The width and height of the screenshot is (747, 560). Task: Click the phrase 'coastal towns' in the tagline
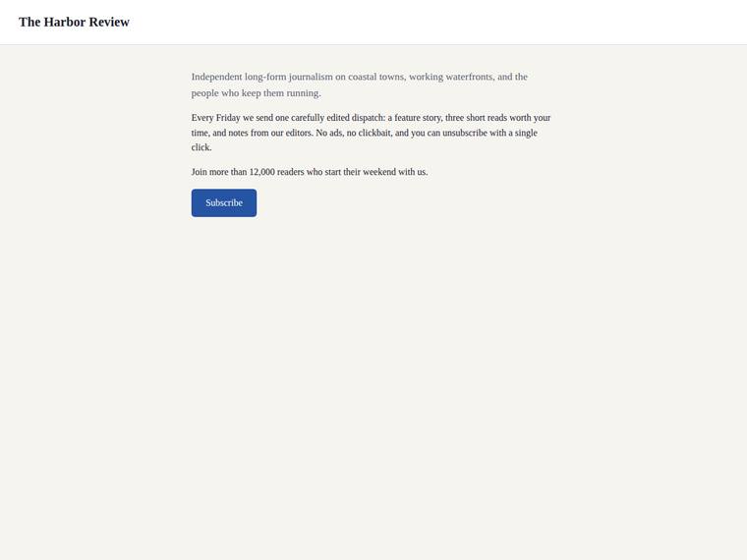376,77
